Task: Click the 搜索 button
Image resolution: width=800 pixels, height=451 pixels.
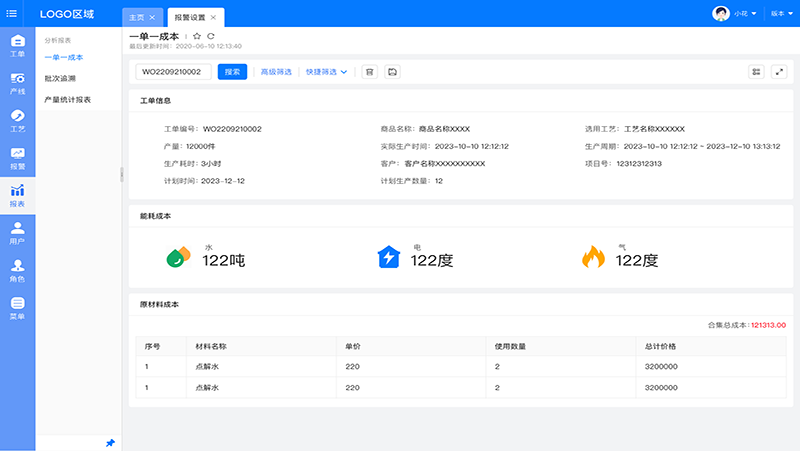Action: pos(232,72)
